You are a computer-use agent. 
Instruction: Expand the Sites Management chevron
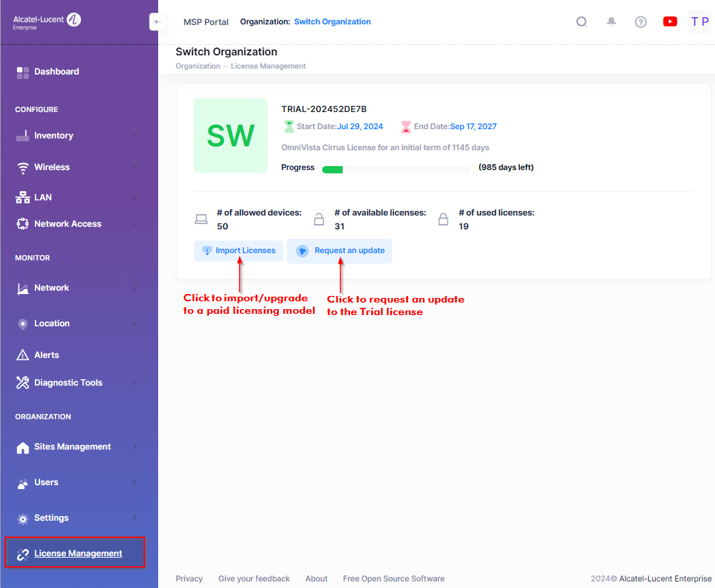(134, 447)
